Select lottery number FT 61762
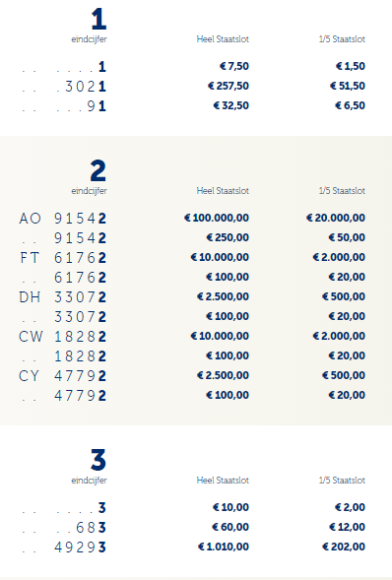Image resolution: width=392 pixels, height=580 pixels. 62,258
